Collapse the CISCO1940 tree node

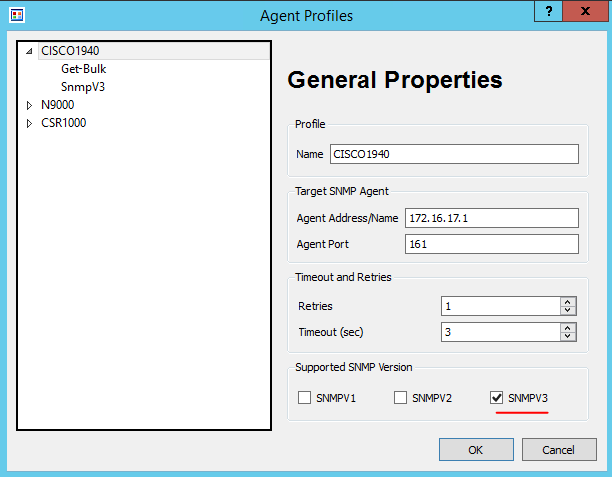(x=29, y=51)
